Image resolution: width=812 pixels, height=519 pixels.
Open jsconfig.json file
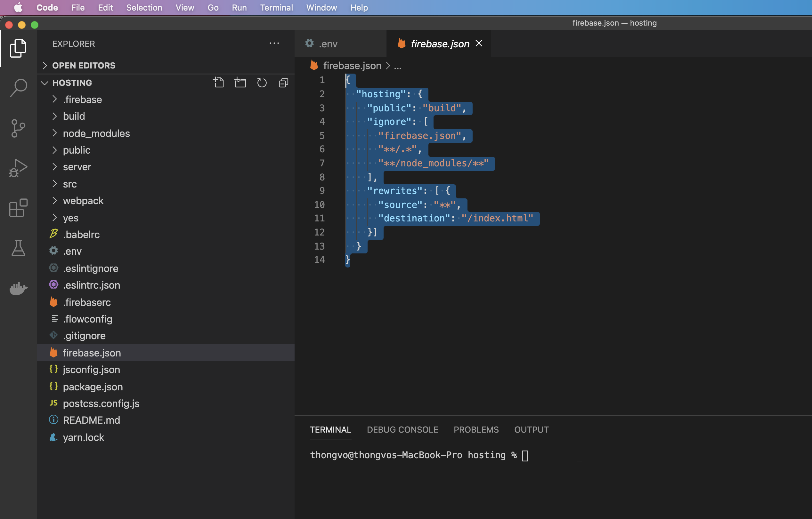point(166,369)
